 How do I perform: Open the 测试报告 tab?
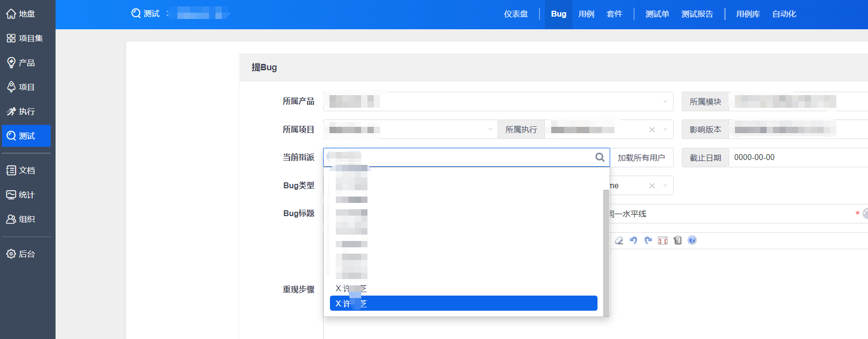697,14
